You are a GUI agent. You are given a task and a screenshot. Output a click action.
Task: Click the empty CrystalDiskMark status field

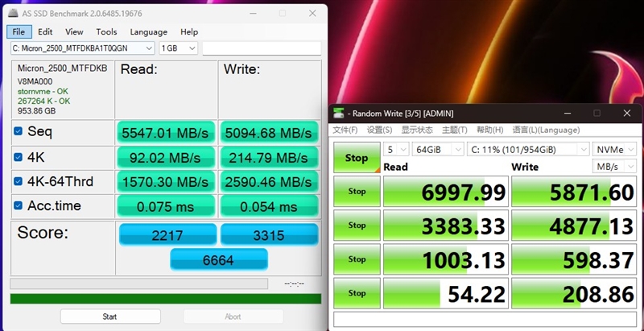click(x=485, y=319)
